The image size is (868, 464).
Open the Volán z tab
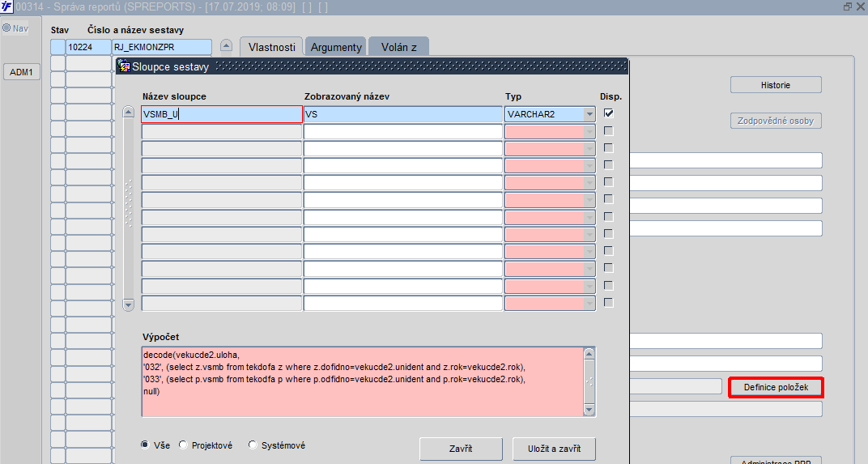pyautogui.click(x=398, y=47)
